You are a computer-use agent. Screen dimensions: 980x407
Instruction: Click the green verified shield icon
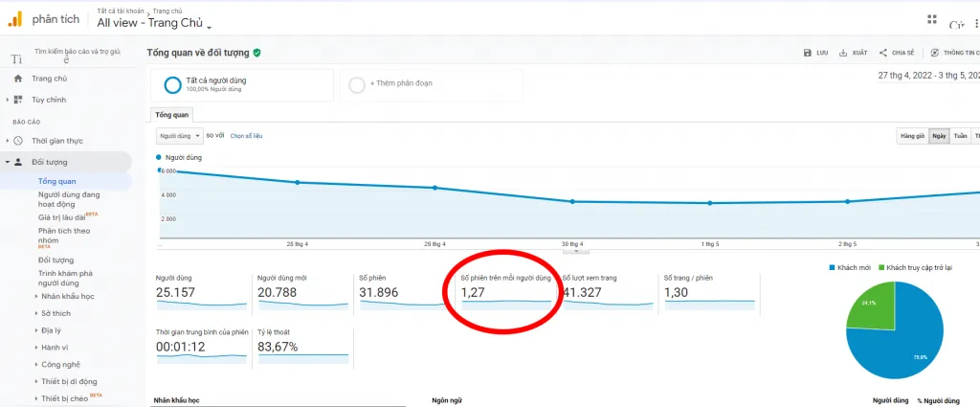[256, 53]
